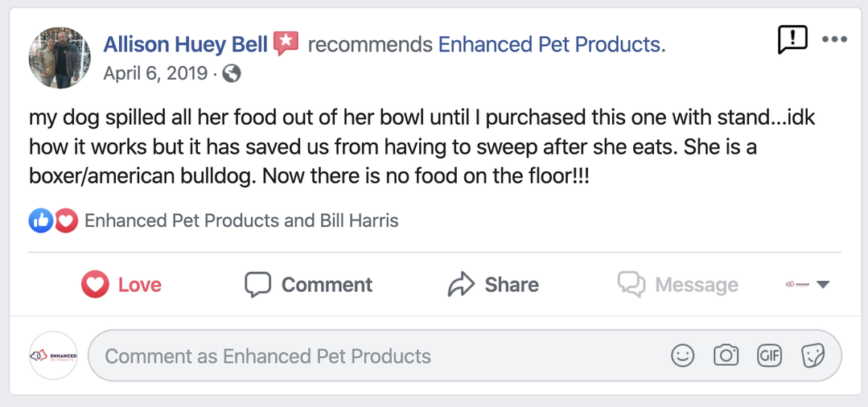Click the Comment button

pyautogui.click(x=309, y=285)
